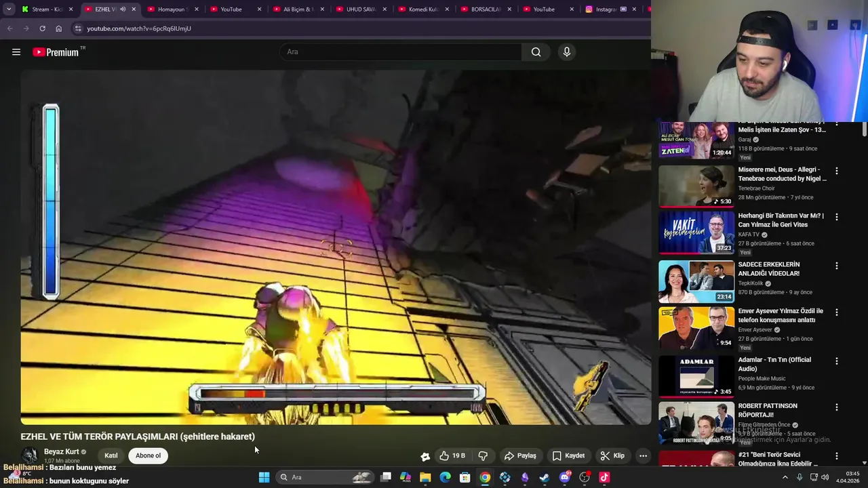Open options menu for Herhangi Bir Takıntın video
The width and height of the screenshot is (868, 488).
[836, 217]
